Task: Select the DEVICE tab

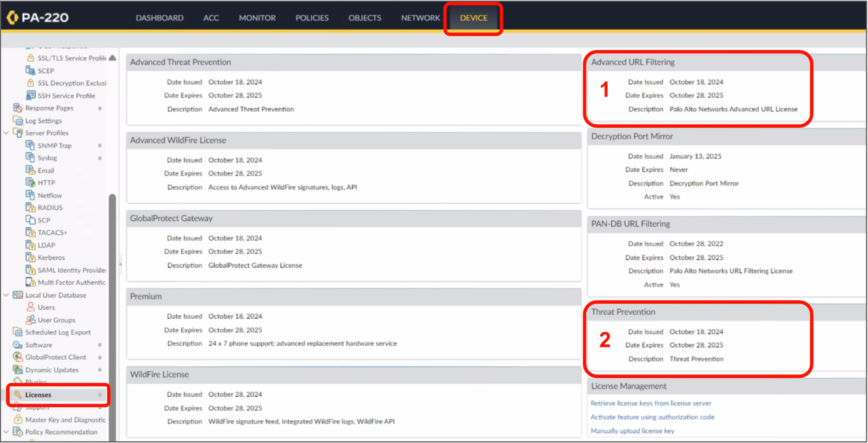Action: pyautogui.click(x=473, y=18)
